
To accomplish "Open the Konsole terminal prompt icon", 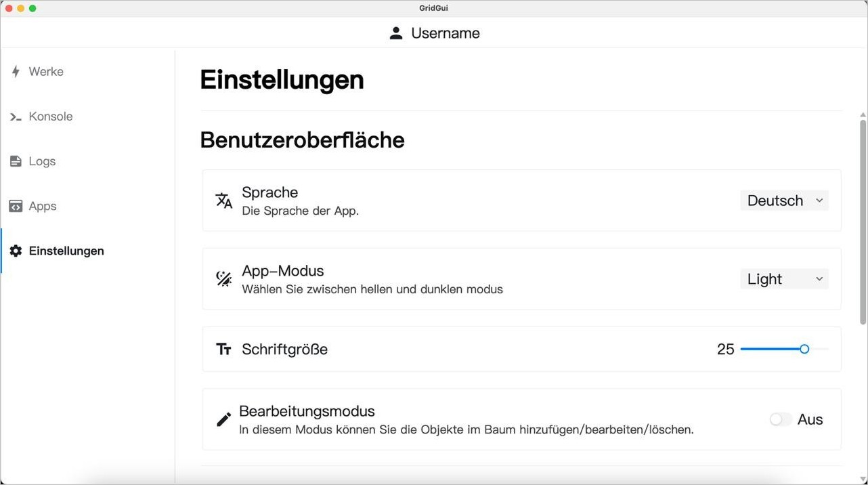I will [x=16, y=117].
